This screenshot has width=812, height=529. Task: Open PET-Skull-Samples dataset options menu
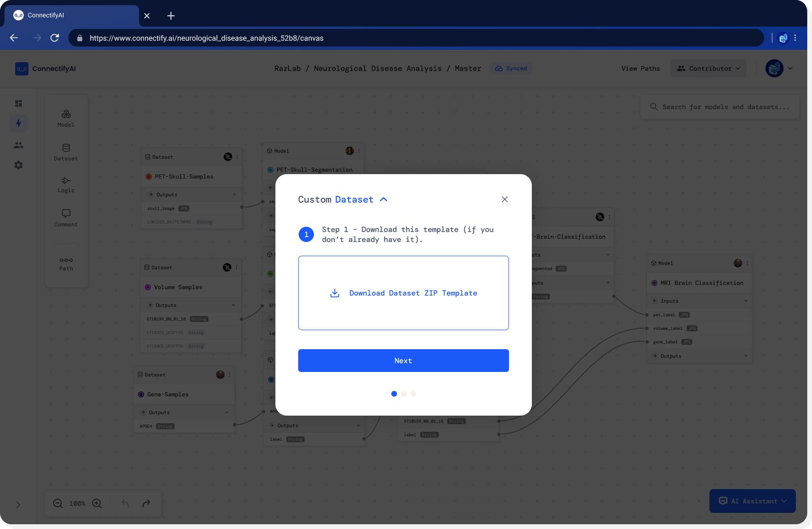(237, 157)
